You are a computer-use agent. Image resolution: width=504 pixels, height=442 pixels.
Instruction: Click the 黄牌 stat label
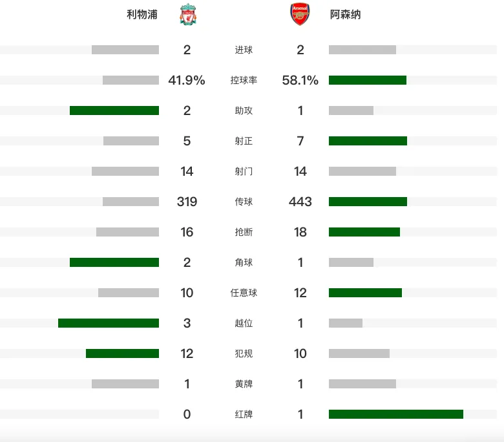[x=244, y=384]
